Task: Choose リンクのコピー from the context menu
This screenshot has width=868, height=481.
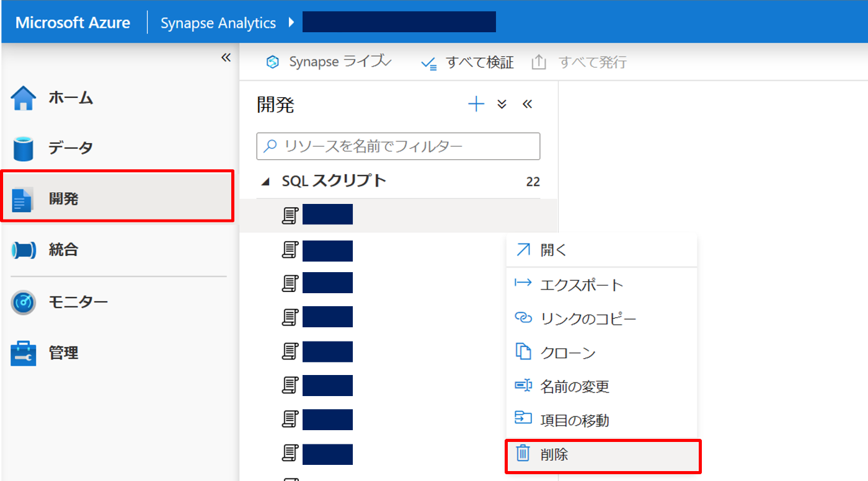Action: coord(601,319)
